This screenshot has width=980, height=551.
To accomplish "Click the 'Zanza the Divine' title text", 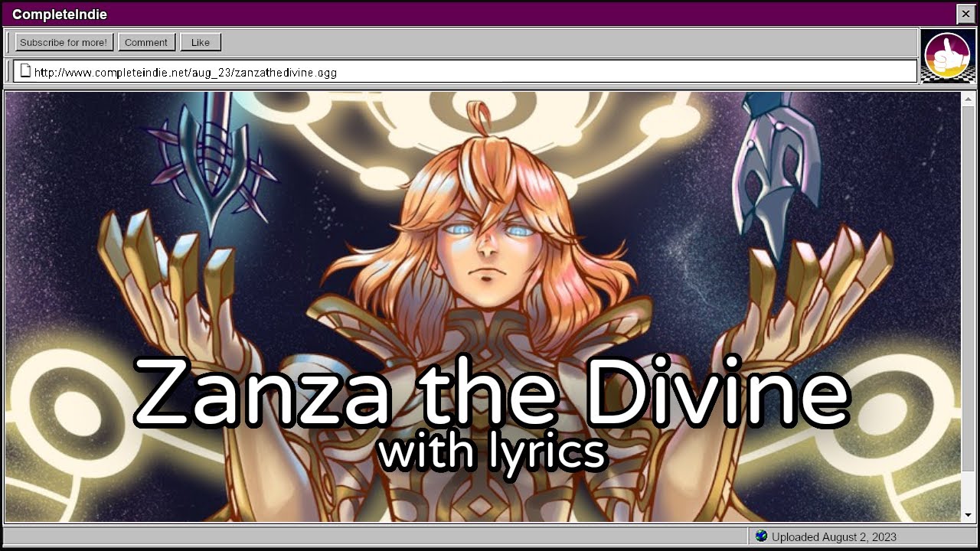I will pos(492,392).
